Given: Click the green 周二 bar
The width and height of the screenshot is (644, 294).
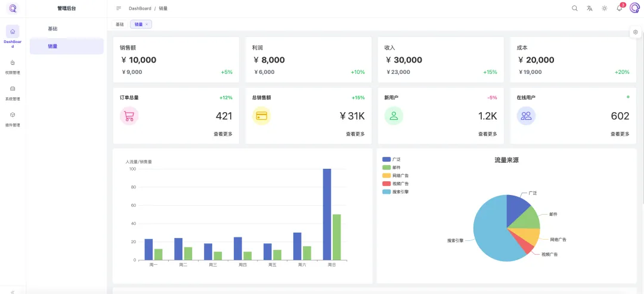Looking at the screenshot, I should (x=188, y=253).
